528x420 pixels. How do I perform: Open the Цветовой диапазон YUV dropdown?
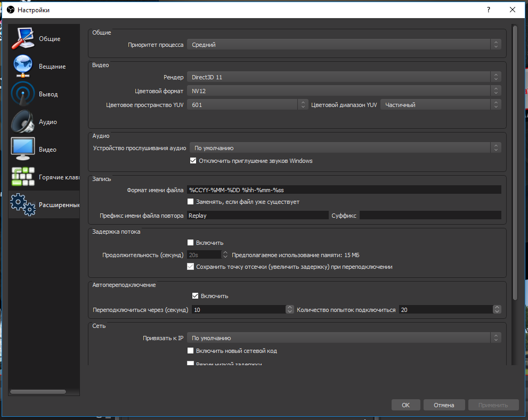point(440,105)
